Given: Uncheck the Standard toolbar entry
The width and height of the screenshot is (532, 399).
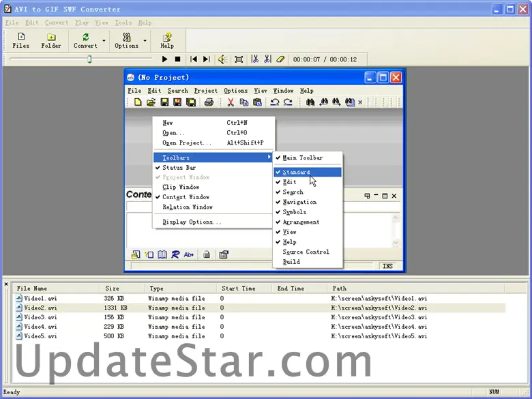Looking at the screenshot, I should (308, 173).
